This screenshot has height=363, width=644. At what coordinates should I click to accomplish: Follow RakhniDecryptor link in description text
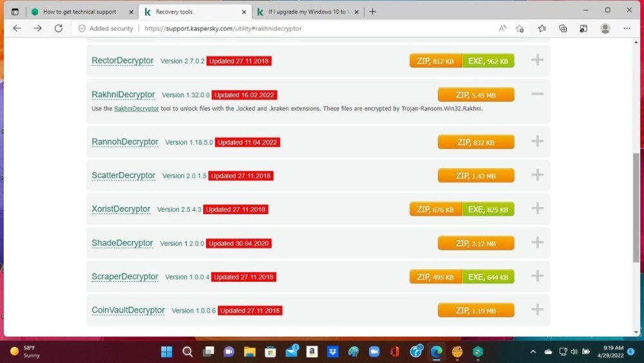pyautogui.click(x=137, y=108)
